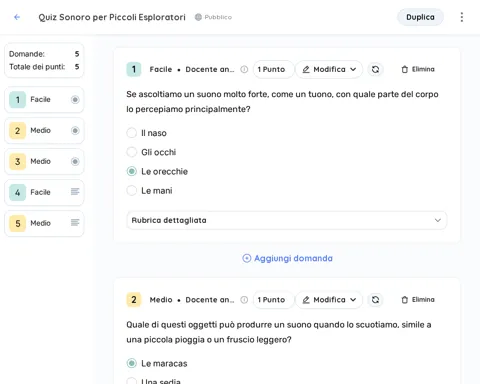Screen dimensions: 480x384
Task: Delete question 1 with Elimina
Action: 418,69
